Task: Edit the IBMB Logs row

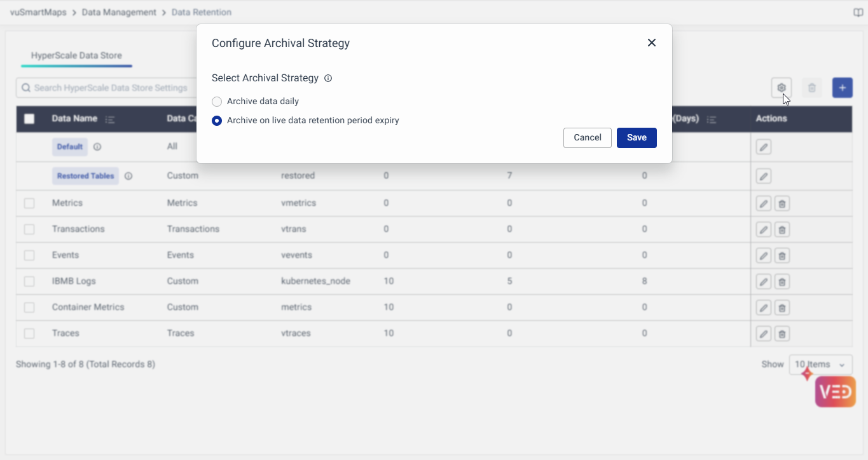Action: click(x=764, y=281)
